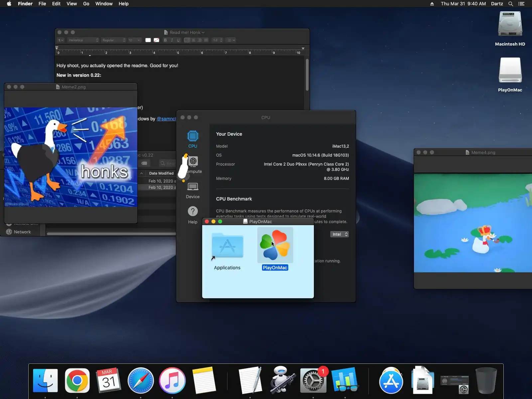Open iTunes from the Dock
The width and height of the screenshot is (532, 399).
(172, 380)
